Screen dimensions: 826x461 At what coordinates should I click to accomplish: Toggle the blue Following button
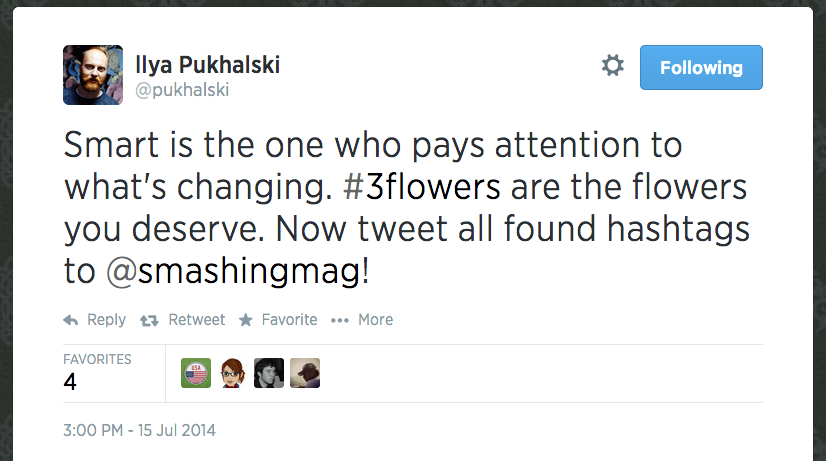point(701,68)
